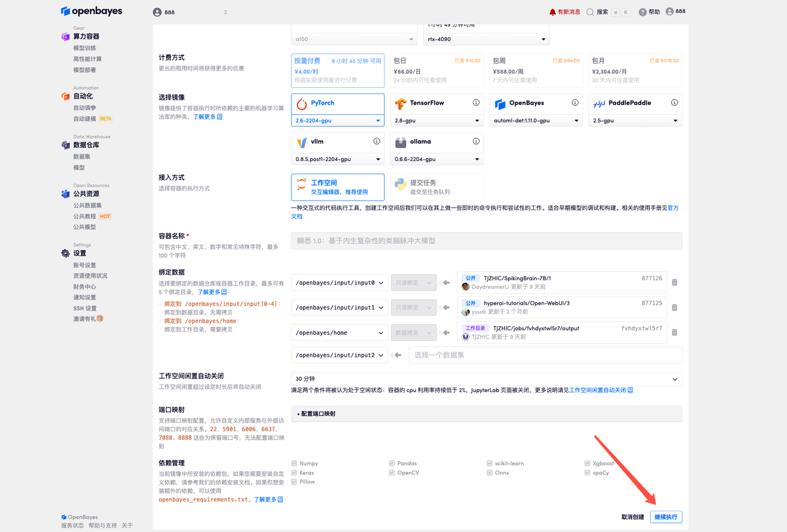Open 高性能计算 in sidebar
The image size is (787, 532).
(x=87, y=59)
